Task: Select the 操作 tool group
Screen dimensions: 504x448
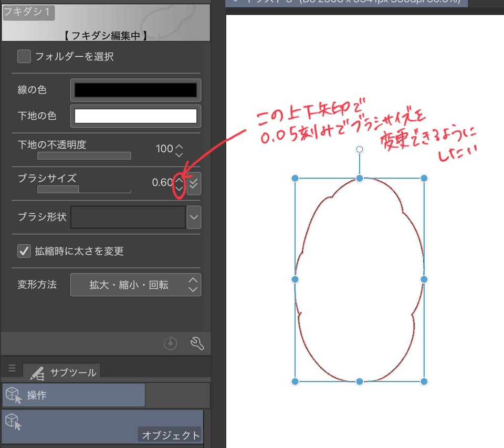Action: pyautogui.click(x=73, y=395)
